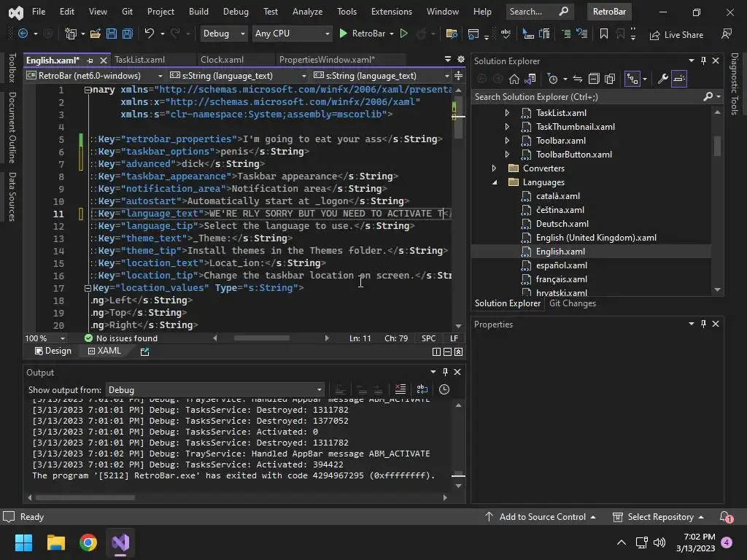Image resolution: width=747 pixels, height=560 pixels.
Task: Click the Start Without Debugging hollow play icon
Action: [x=403, y=34]
